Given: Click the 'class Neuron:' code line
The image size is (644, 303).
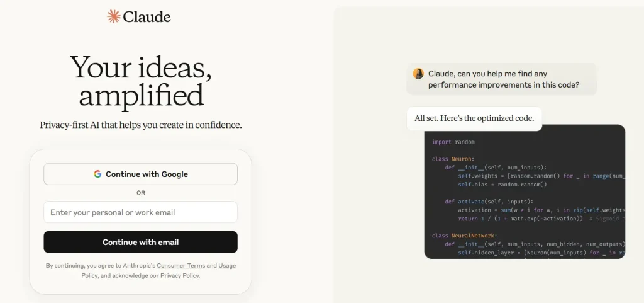Looking at the screenshot, I should click(x=453, y=159).
